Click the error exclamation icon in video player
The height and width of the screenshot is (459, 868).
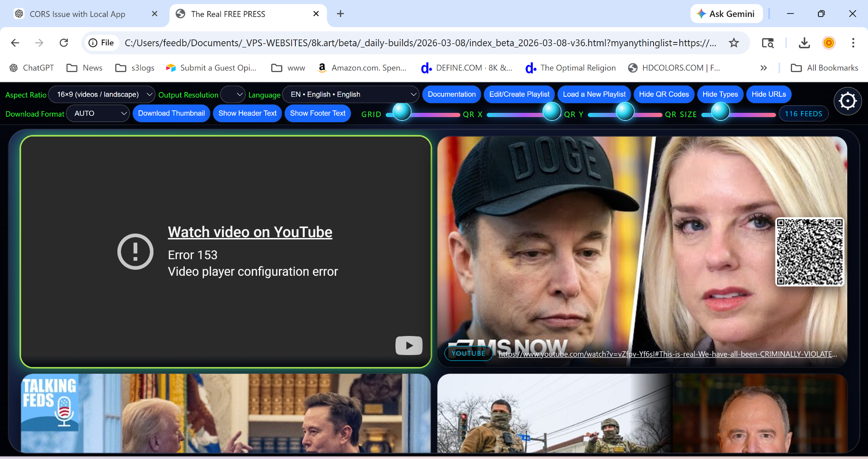[x=135, y=252]
